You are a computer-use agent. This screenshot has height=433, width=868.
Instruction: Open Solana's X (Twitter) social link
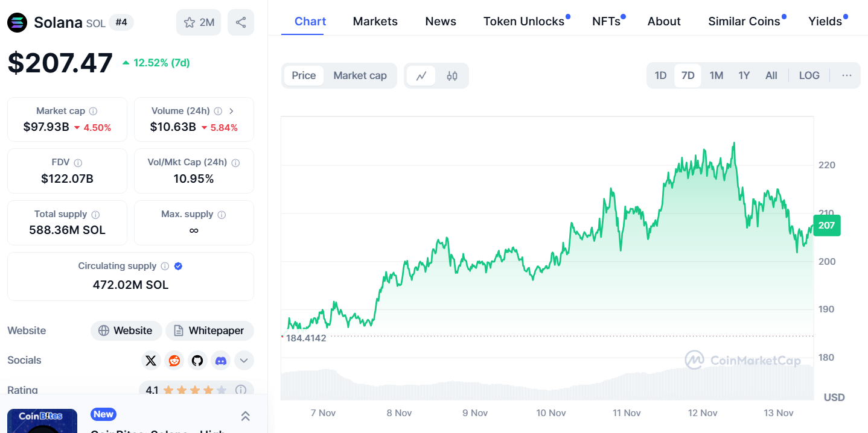(151, 361)
